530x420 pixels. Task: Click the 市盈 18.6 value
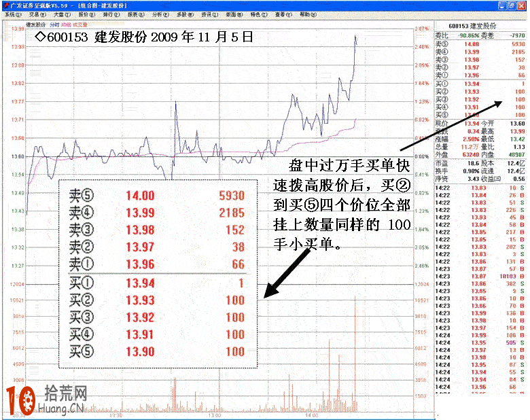474,163
